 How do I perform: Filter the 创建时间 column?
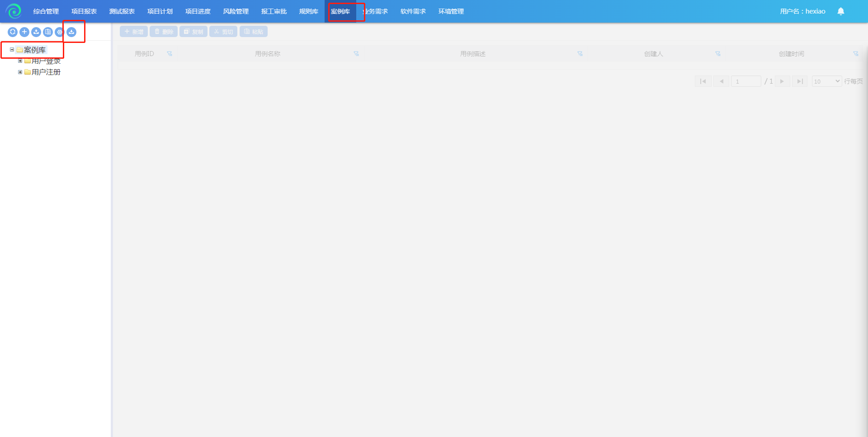(x=856, y=54)
